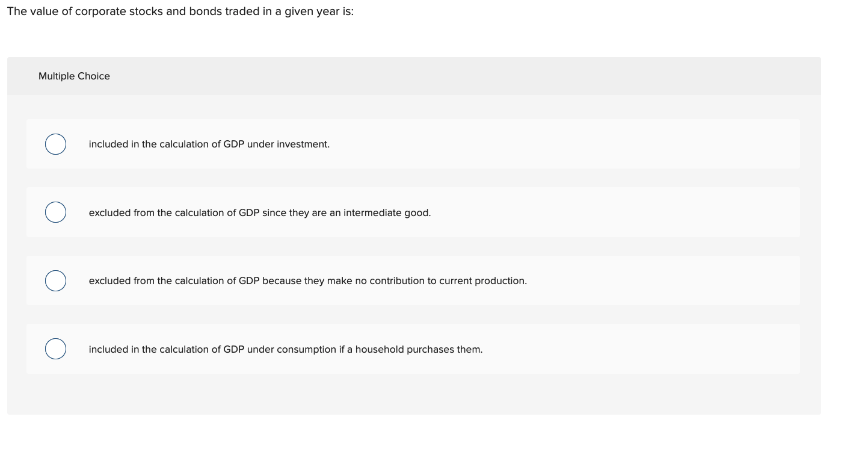Click the answer text "included in the calculation of GDP under investment"
Image resolution: width=868 pixels, height=449 pixels.
point(209,144)
